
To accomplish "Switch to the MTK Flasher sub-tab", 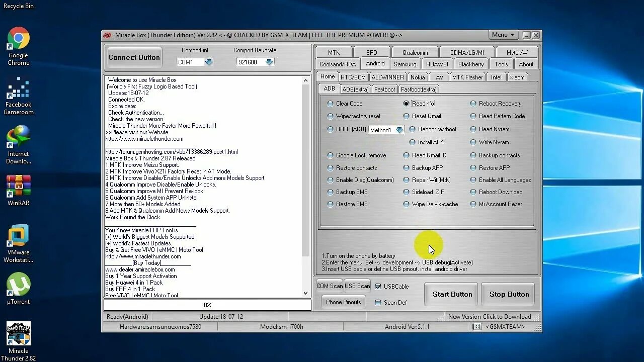I will 467,77.
